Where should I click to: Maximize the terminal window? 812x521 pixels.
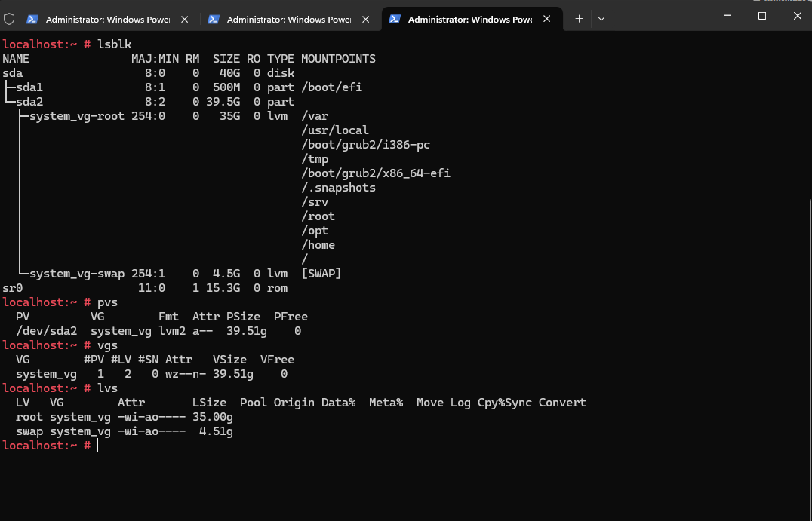pyautogui.click(x=761, y=16)
